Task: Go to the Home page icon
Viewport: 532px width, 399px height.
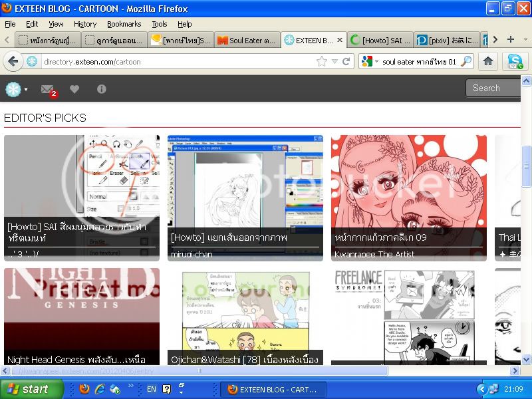Action: [488, 61]
